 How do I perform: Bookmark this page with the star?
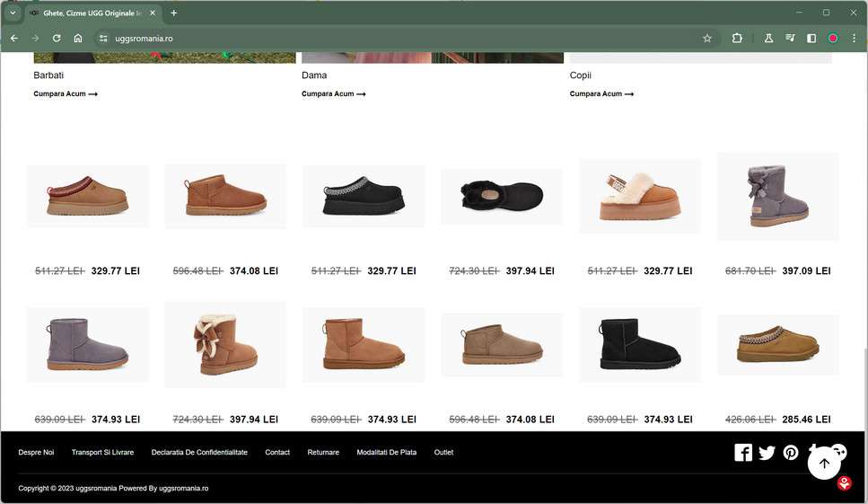[x=707, y=39]
